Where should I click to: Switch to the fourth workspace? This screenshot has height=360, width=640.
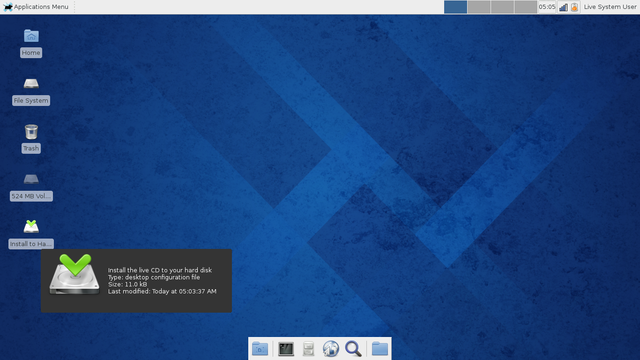(525, 7)
